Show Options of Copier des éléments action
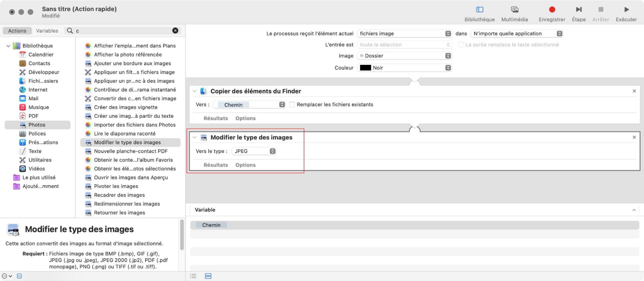 click(245, 118)
